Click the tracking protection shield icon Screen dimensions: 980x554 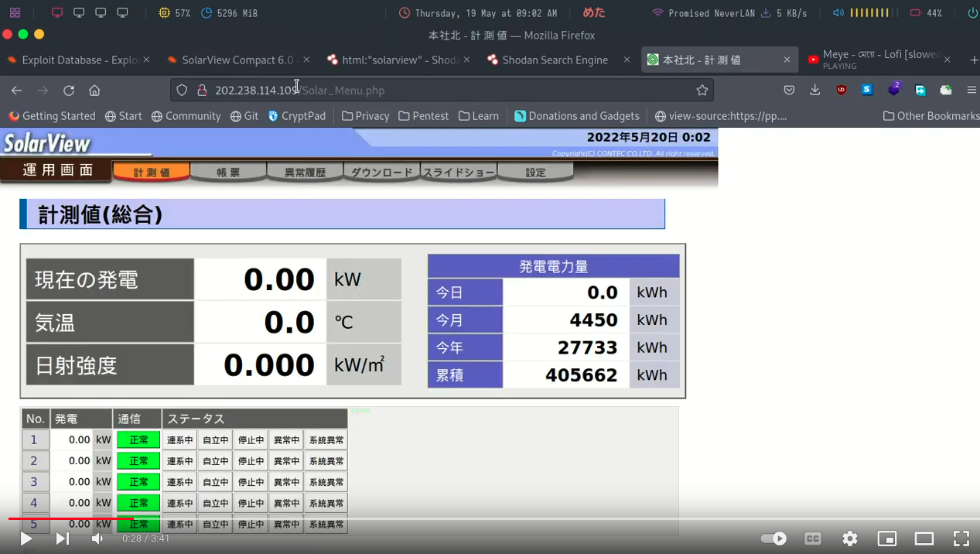(181, 90)
